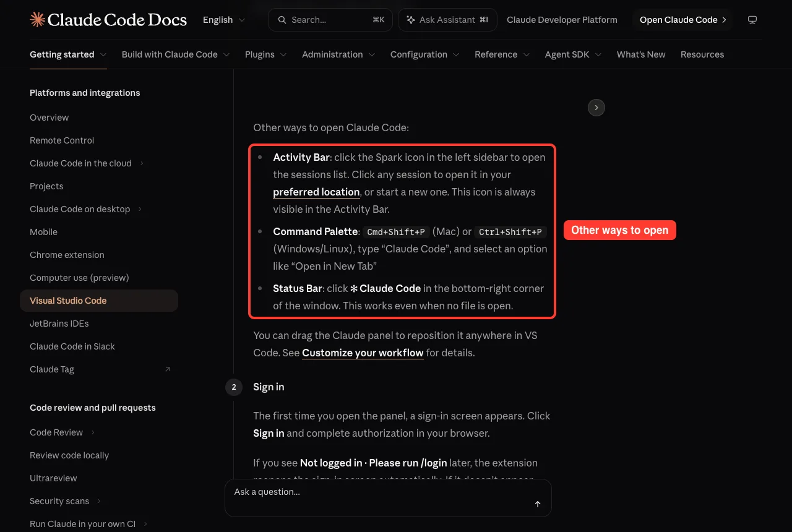Expand the Build with Claude Code menu
The height and width of the screenshot is (532, 792).
pos(176,54)
